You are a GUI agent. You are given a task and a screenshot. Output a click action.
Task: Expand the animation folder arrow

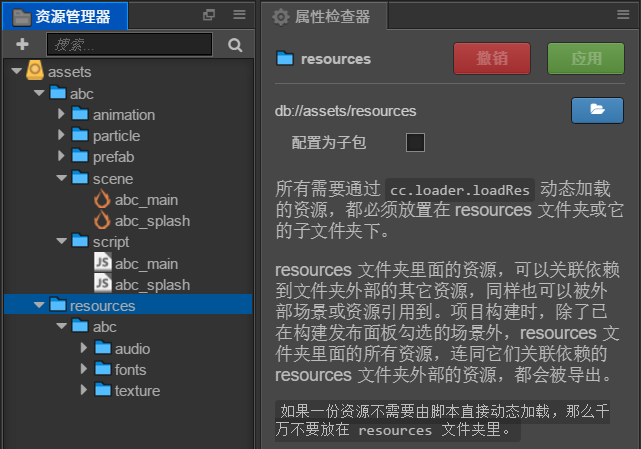point(61,115)
